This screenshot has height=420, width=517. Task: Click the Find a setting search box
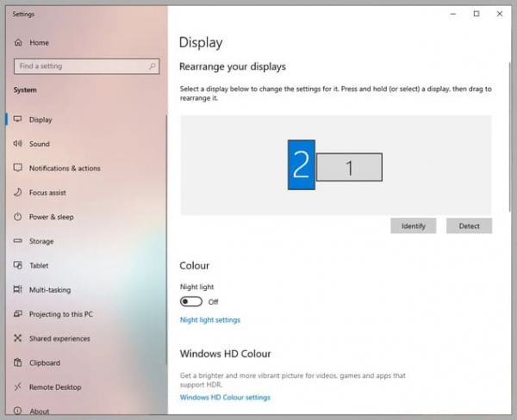point(87,66)
